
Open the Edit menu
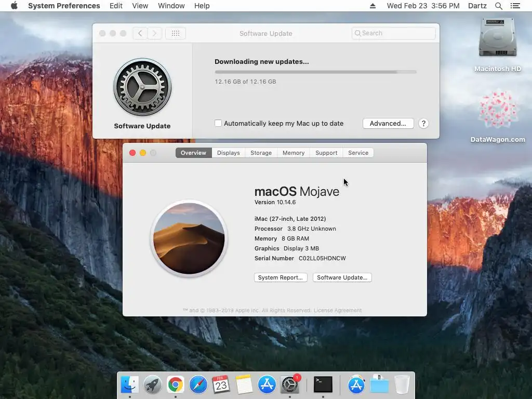[116, 6]
